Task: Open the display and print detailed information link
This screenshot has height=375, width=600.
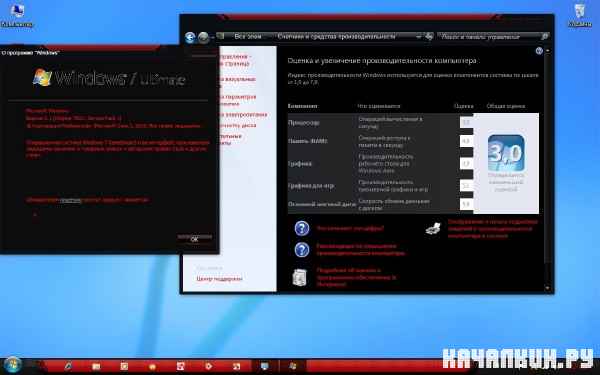Action: point(493,229)
